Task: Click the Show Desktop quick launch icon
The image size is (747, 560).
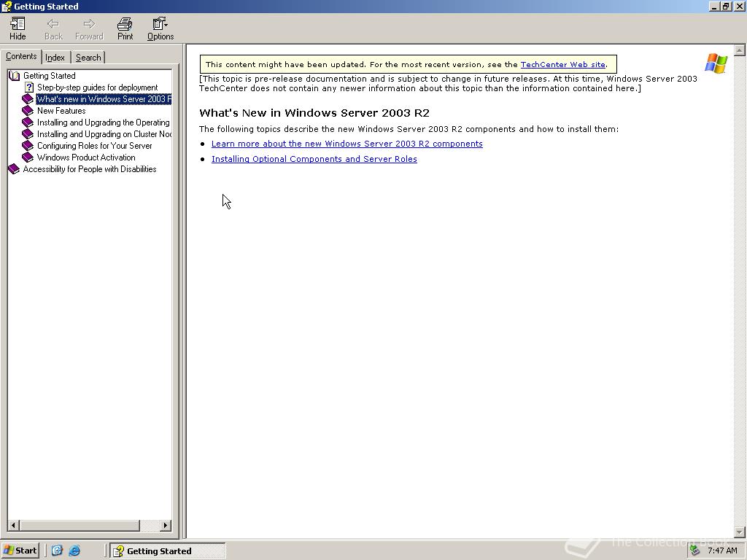Action: coord(57,551)
